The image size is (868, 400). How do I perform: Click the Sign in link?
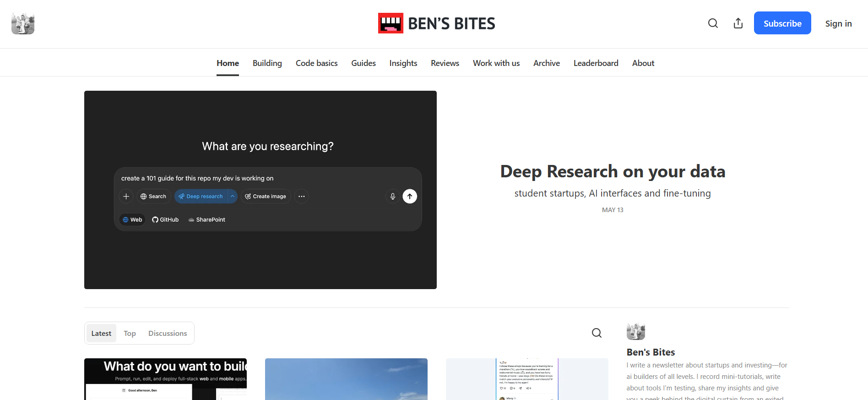coord(838,23)
